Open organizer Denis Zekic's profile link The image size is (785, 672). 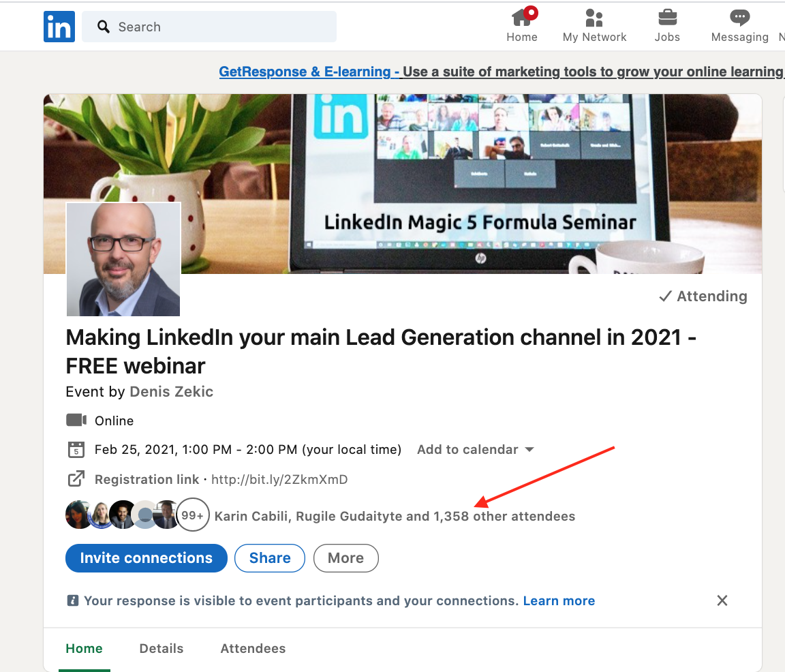[171, 392]
